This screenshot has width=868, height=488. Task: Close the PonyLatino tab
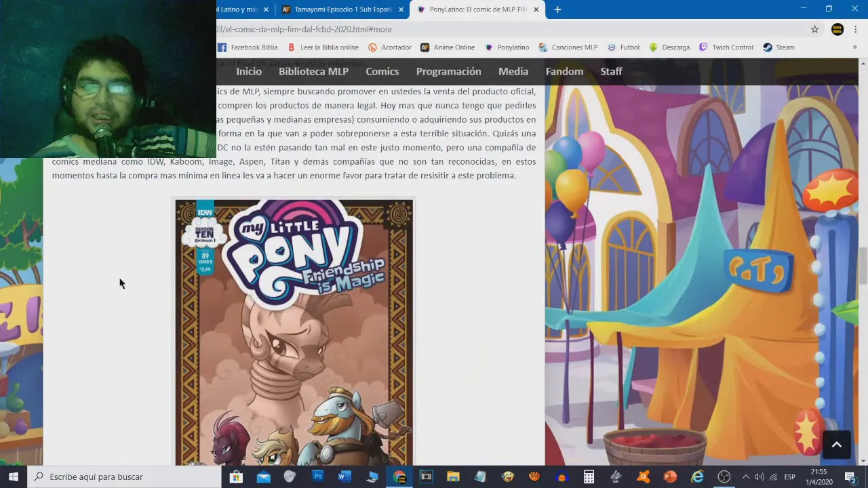tap(536, 9)
